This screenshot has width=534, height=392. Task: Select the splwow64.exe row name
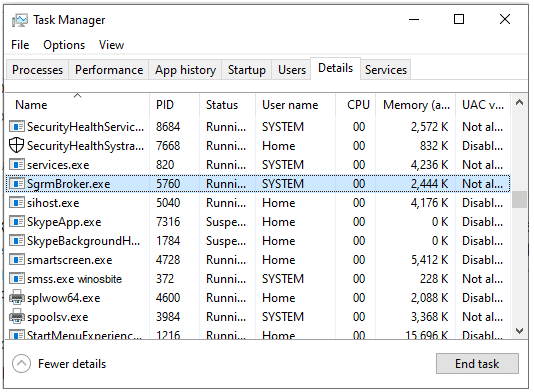pyautogui.click(x=64, y=298)
